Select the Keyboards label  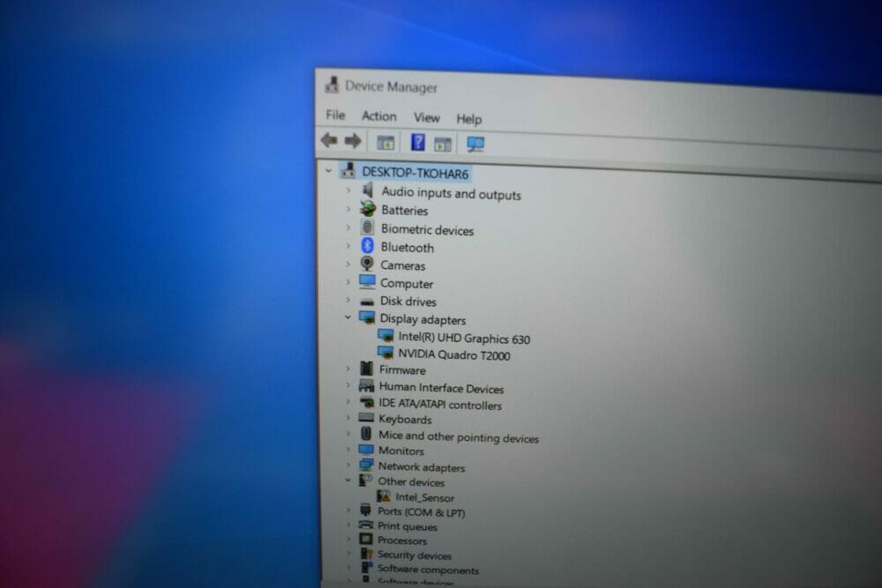pos(405,420)
